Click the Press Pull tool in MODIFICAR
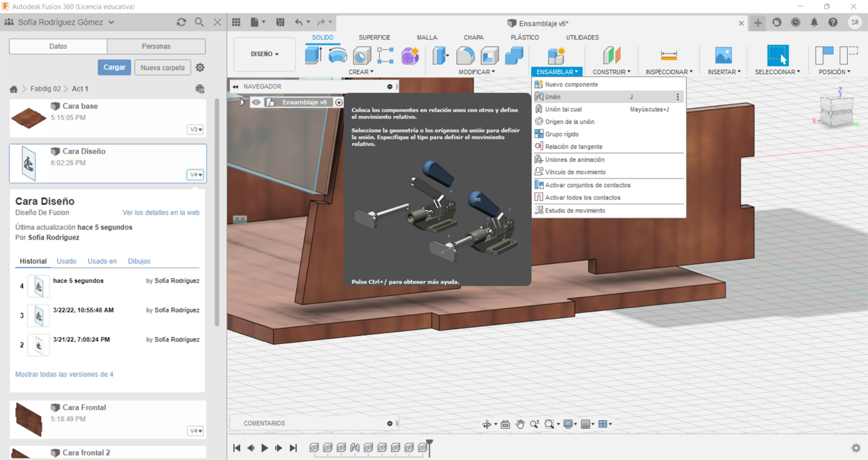This screenshot has height=460, width=868. (x=441, y=55)
